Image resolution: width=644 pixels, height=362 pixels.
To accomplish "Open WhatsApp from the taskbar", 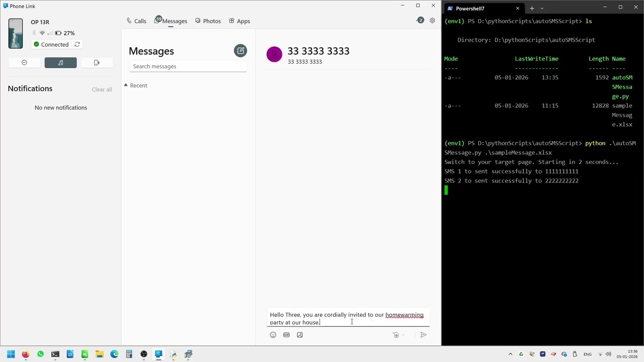I will tap(40, 354).
